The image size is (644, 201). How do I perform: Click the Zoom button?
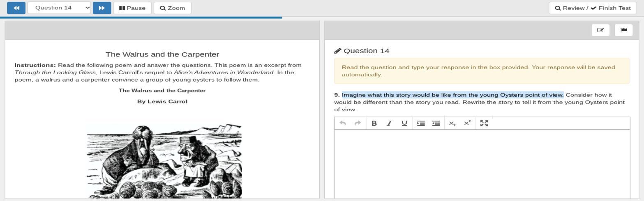tap(172, 8)
